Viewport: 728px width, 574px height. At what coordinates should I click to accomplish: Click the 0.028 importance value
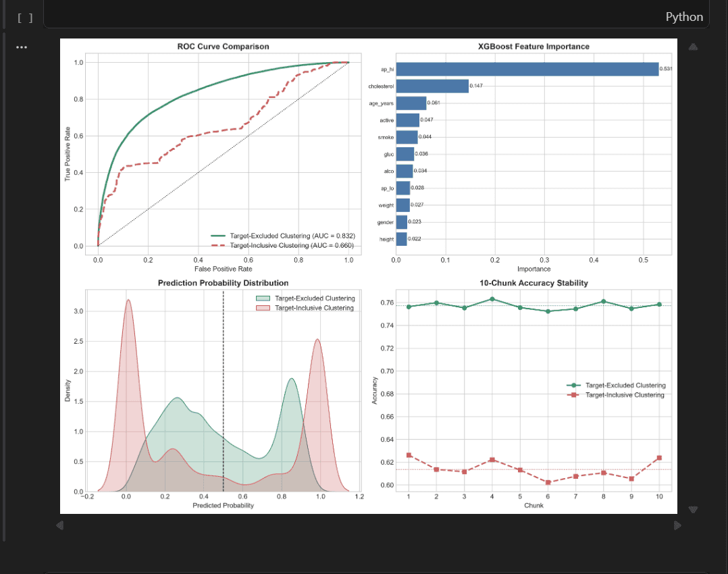coord(417,188)
